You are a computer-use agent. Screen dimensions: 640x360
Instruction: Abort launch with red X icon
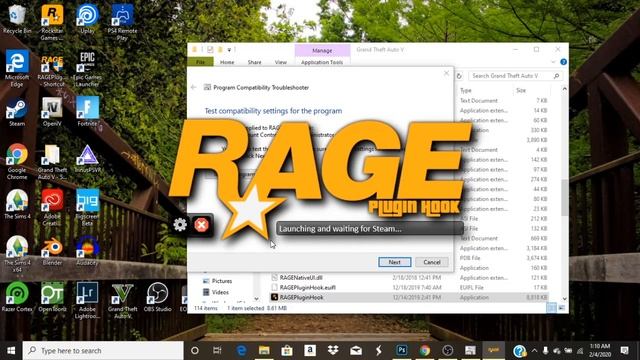pyautogui.click(x=201, y=224)
